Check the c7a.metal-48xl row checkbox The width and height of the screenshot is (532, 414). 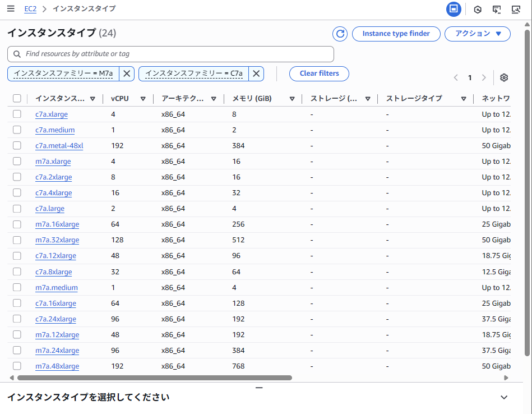tap(17, 145)
